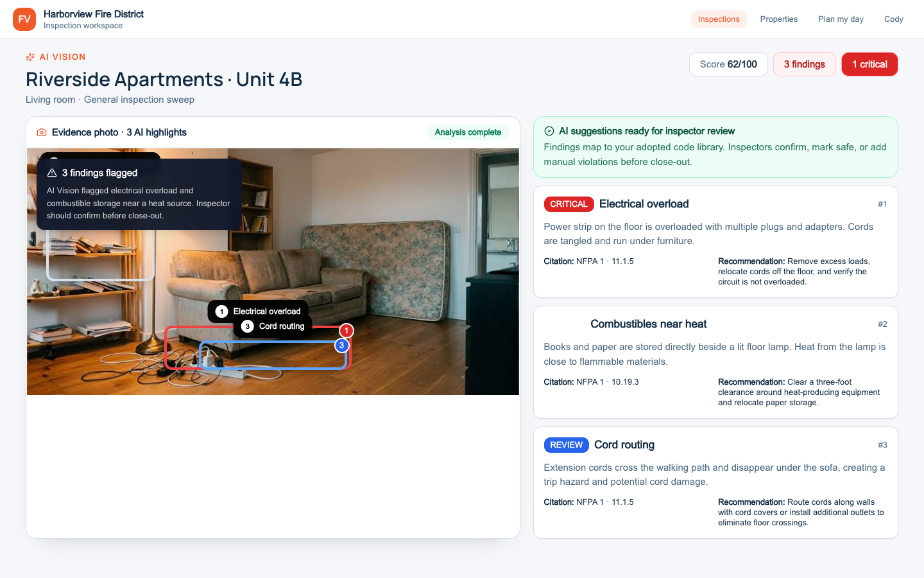This screenshot has width=924, height=578.
Task: Open the Inspections tab
Action: pos(719,19)
